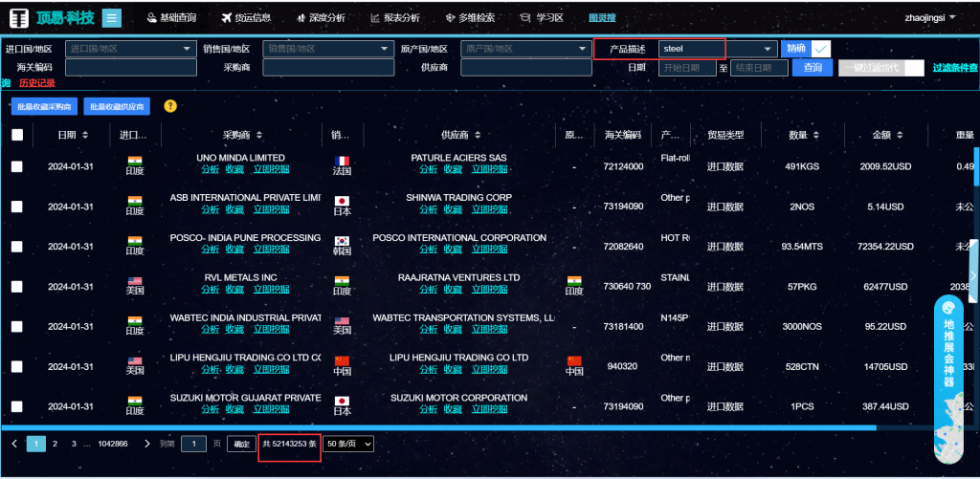Click the 查询 search button
This screenshot has height=479, width=980.
point(813,68)
